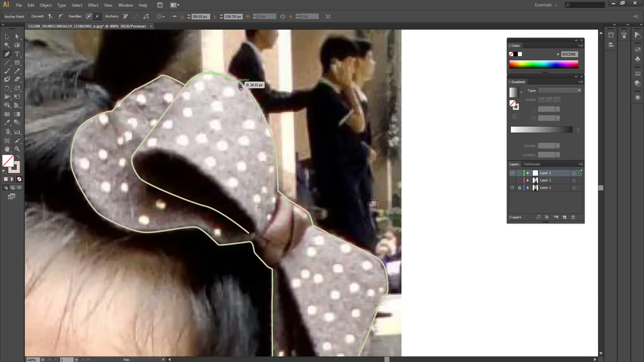Pick the Rotate tool
Screen dimensions: 644x362
point(7,88)
